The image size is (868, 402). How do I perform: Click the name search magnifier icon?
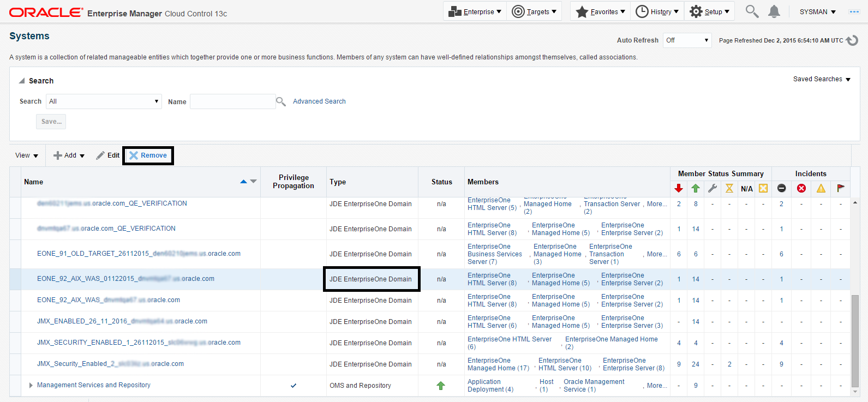pos(281,101)
